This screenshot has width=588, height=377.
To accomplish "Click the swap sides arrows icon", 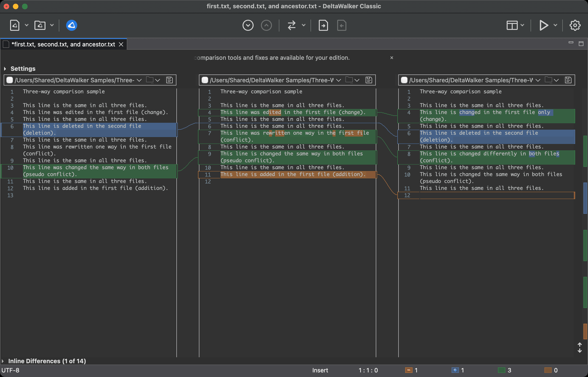I will tap(291, 25).
